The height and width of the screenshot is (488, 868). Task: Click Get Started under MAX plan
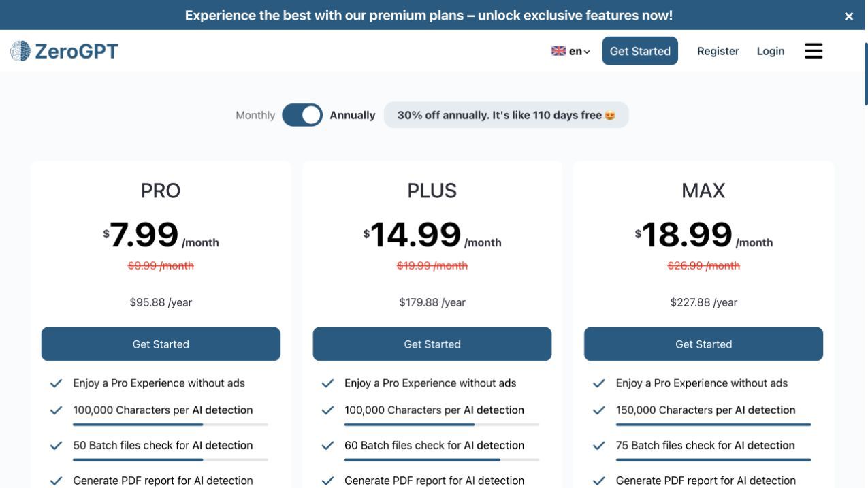(x=703, y=344)
